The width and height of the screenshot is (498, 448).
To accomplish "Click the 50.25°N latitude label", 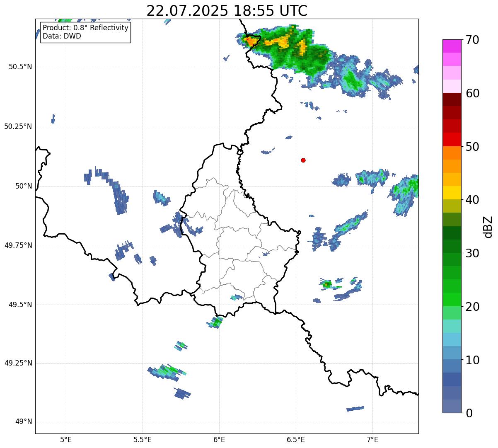I will pos(18,126).
